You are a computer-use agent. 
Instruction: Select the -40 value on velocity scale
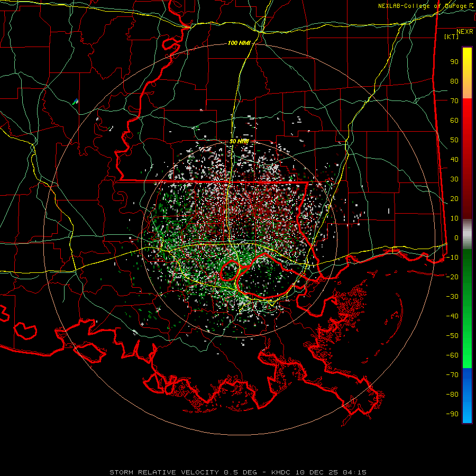[452, 316]
